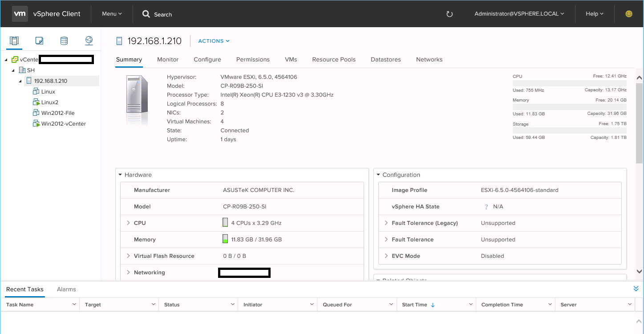This screenshot has height=334, width=644.
Task: Expand the EVC Mode row
Action: pyautogui.click(x=386, y=256)
